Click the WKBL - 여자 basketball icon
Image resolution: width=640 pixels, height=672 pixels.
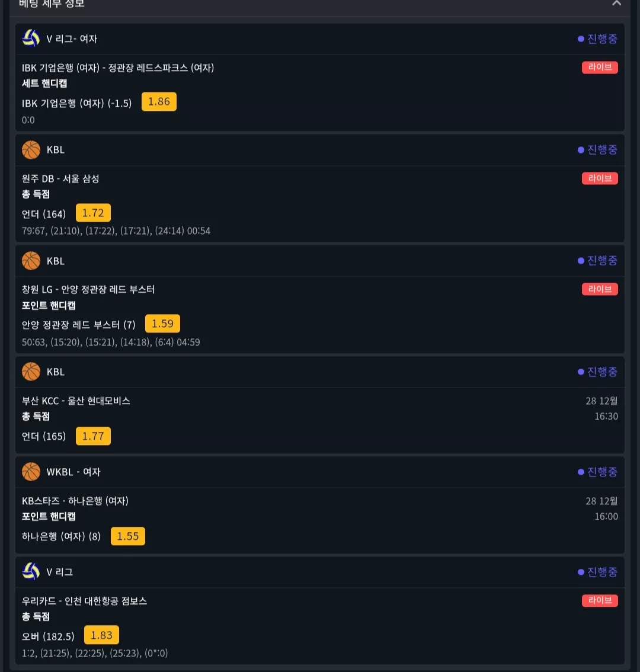click(31, 472)
